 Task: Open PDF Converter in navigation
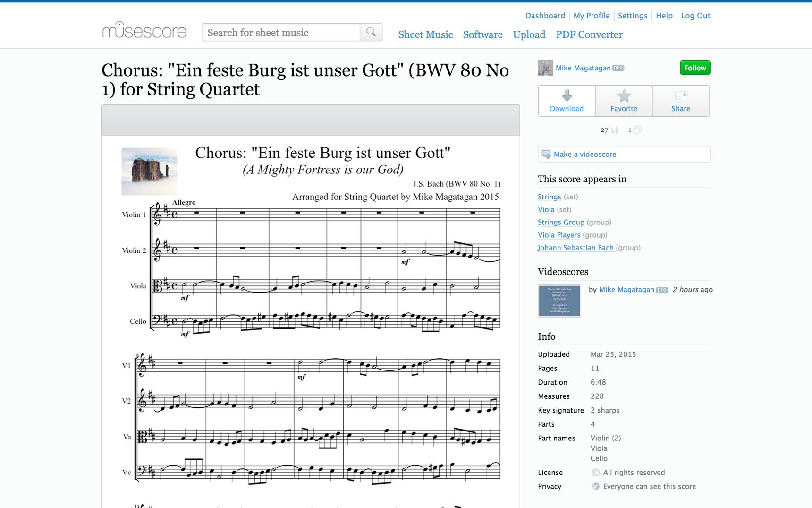tap(589, 34)
